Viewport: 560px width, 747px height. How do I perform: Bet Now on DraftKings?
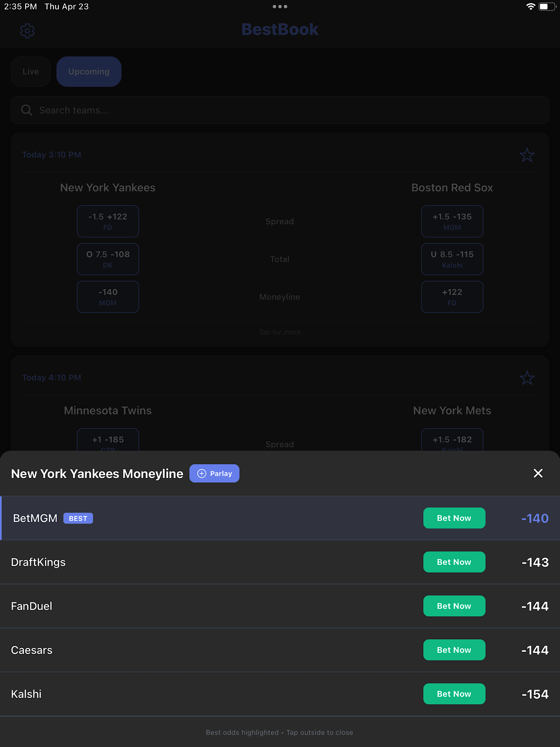454,562
